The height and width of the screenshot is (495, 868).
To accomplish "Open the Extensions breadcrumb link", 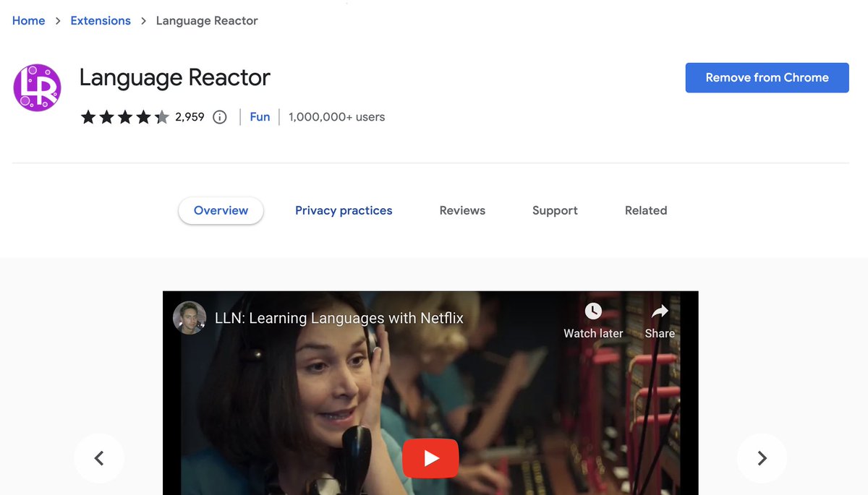I will (101, 20).
